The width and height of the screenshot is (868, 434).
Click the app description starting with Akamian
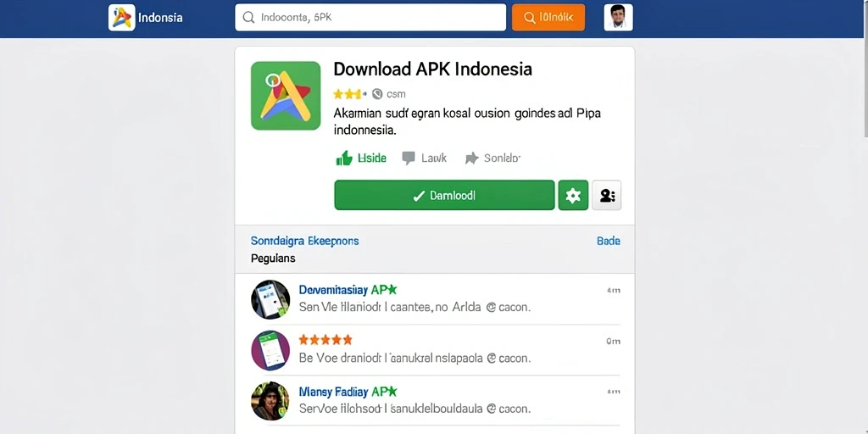point(467,122)
